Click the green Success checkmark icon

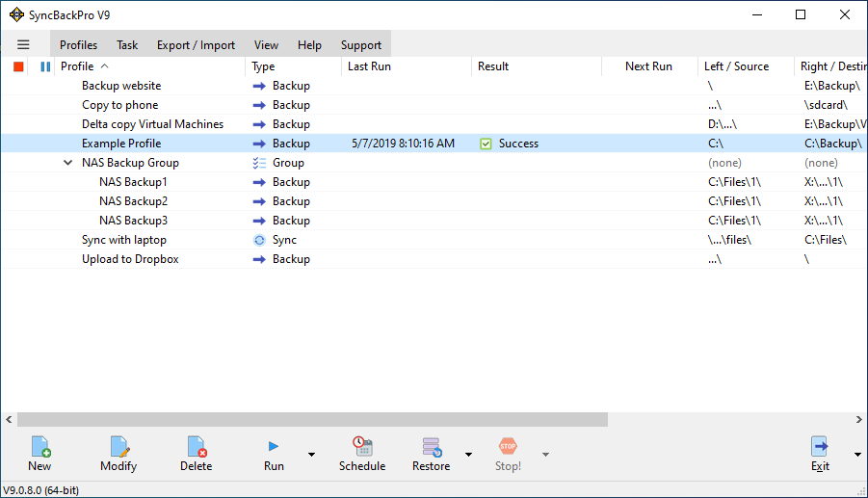coord(486,144)
